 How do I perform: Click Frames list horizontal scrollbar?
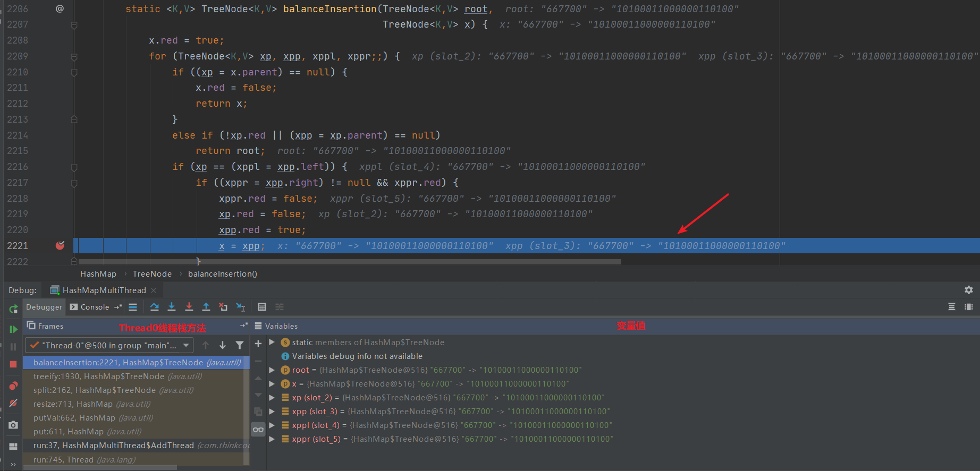[101, 468]
